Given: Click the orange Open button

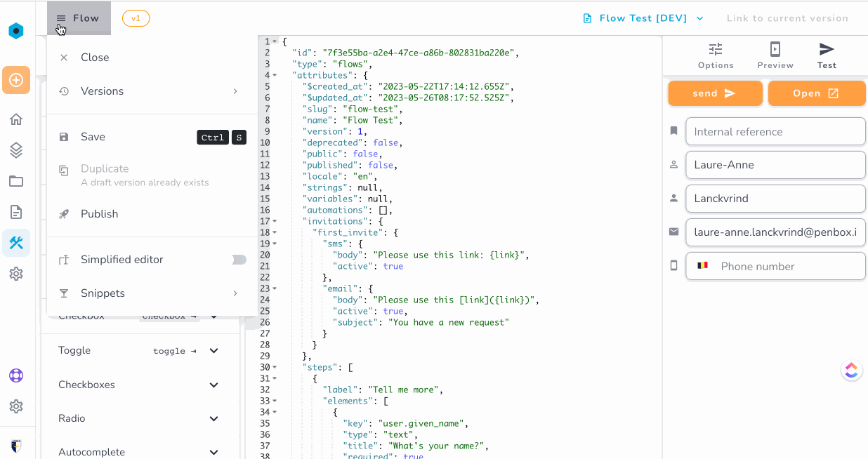Looking at the screenshot, I should [x=817, y=93].
